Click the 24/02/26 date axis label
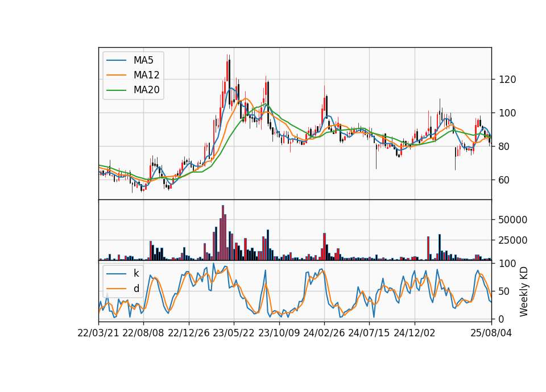The image size is (546, 392). pyautogui.click(x=324, y=333)
